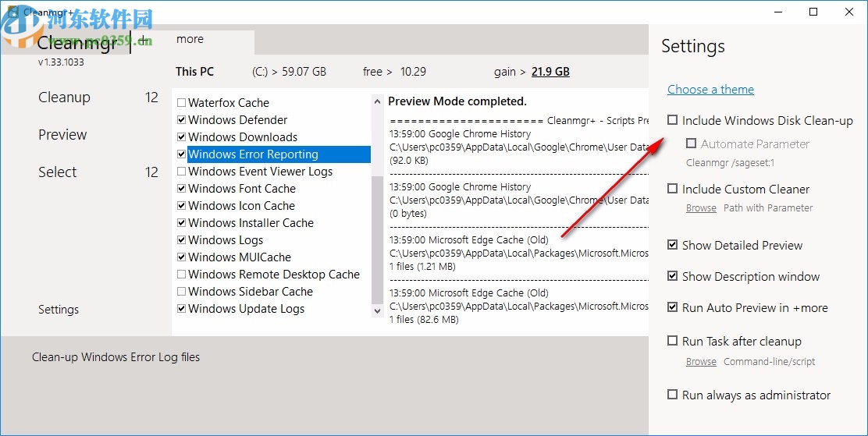Screen dimensions: 868x436
Task: Open the Choose a theme link
Action: (710, 90)
